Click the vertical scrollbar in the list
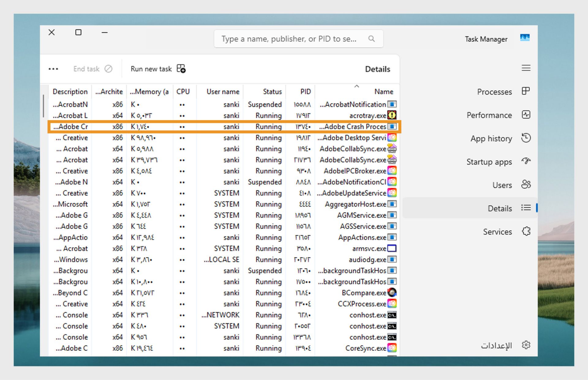The width and height of the screenshot is (588, 380). tap(43, 106)
